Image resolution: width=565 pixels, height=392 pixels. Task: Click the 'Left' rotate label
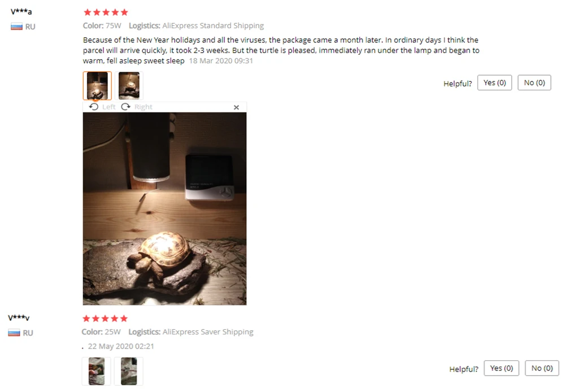(x=108, y=107)
